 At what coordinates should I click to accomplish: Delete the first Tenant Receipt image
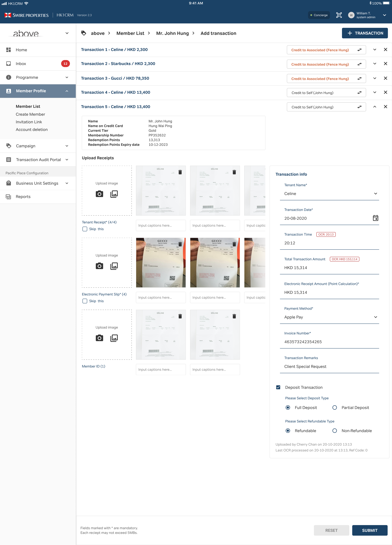tap(180, 172)
